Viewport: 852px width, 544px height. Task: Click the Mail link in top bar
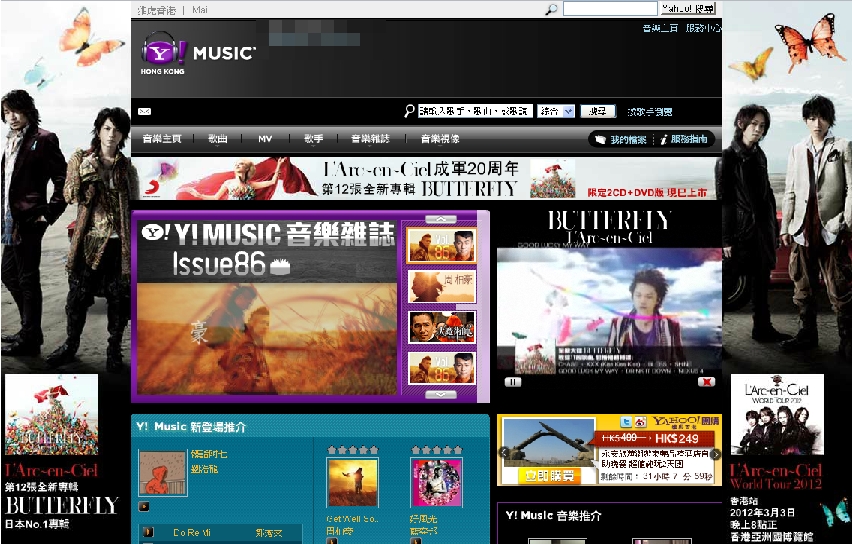point(199,10)
